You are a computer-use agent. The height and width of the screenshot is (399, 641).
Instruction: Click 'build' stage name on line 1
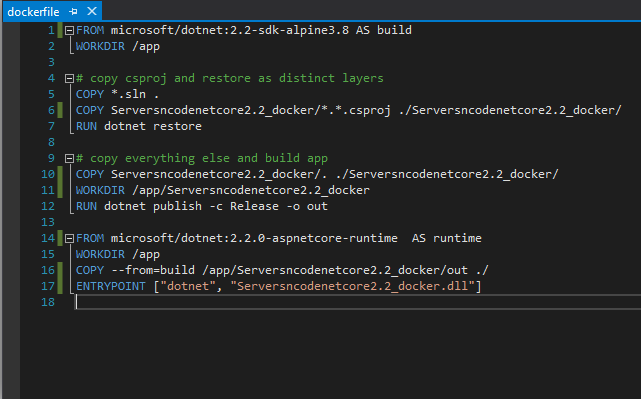click(x=394, y=30)
